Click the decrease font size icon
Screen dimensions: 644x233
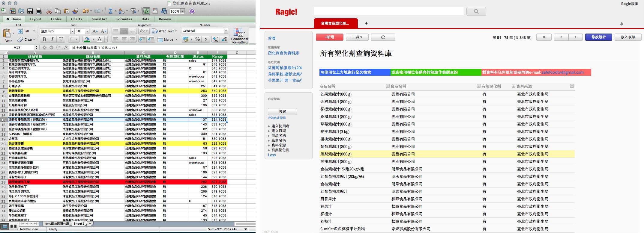pos(103,31)
